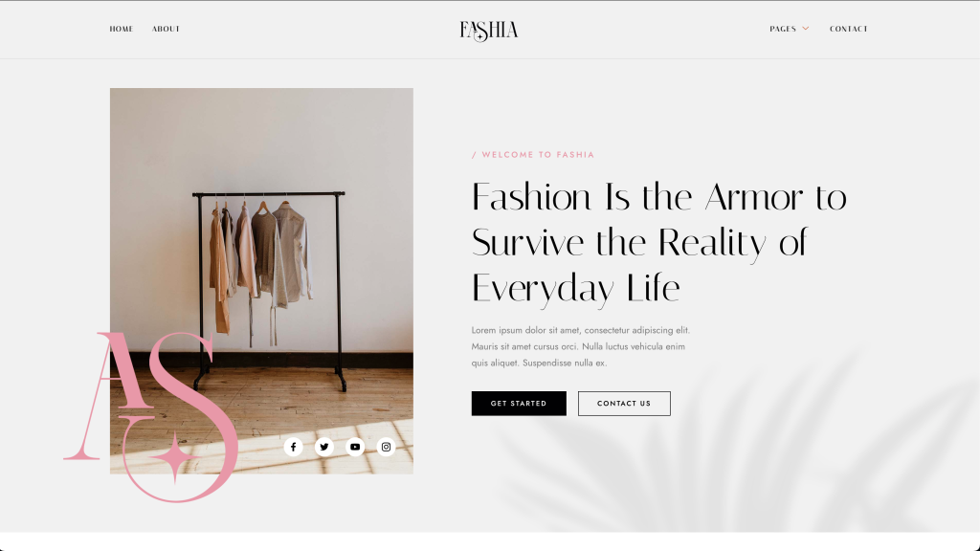This screenshot has height=551, width=980.
Task: Open the Contact navigation link
Action: point(849,29)
